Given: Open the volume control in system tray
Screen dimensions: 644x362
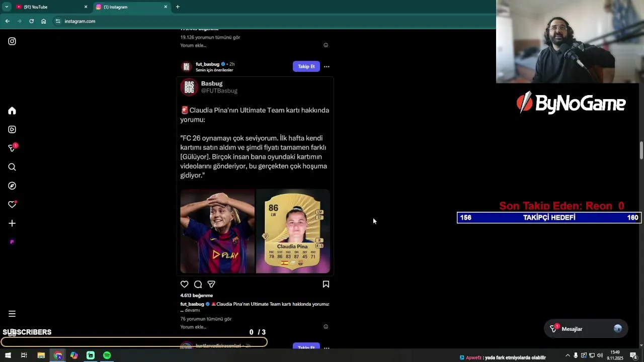Looking at the screenshot, I should [x=600, y=355].
